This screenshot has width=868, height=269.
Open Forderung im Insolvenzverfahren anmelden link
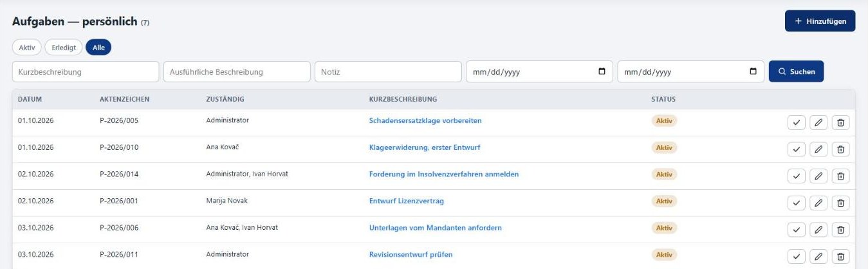pyautogui.click(x=444, y=174)
